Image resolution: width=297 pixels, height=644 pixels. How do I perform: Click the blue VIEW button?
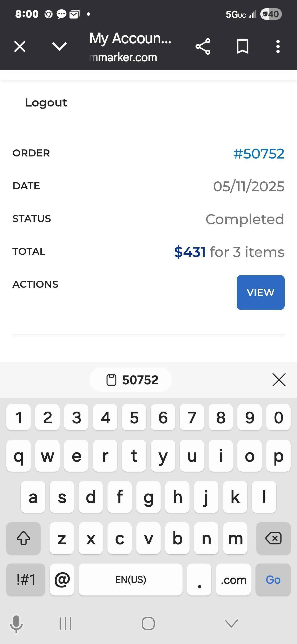coord(260,292)
